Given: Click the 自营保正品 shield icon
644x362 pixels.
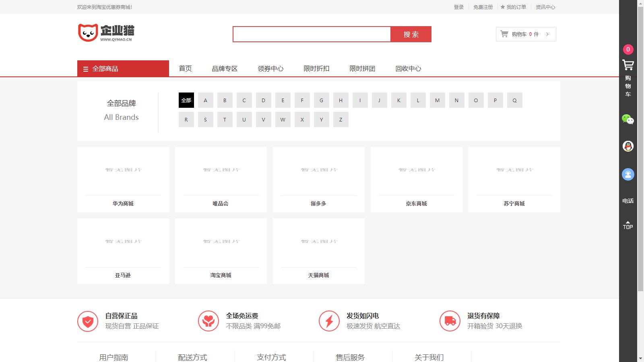Looking at the screenshot, I should [88, 321].
